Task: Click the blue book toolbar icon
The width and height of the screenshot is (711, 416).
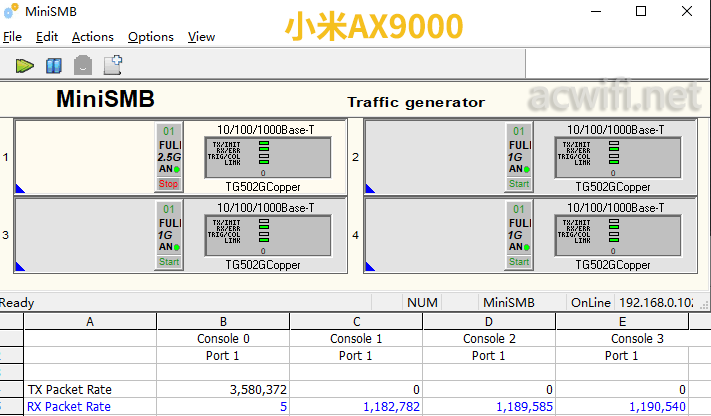Action: point(54,66)
